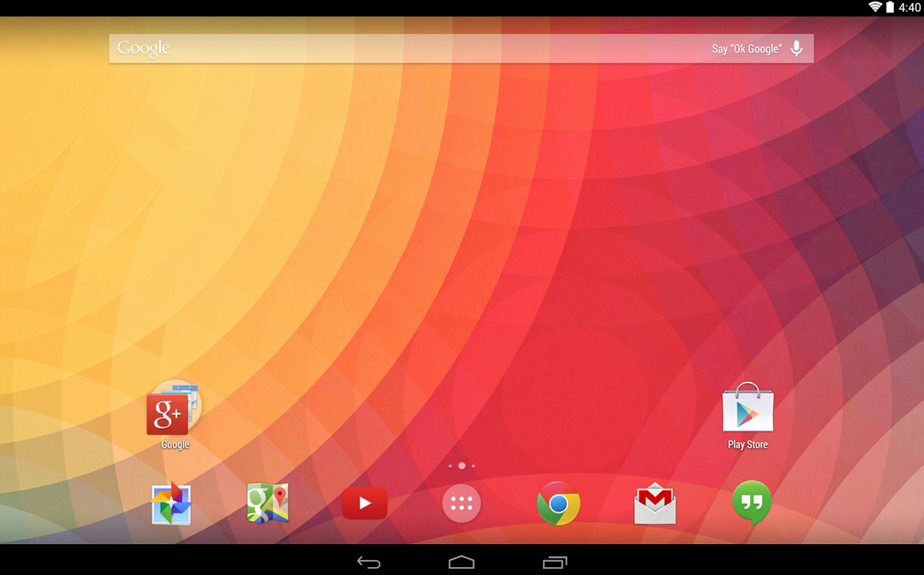Tap the left page indicator dot
The width and height of the screenshot is (924, 575).
click(x=450, y=466)
